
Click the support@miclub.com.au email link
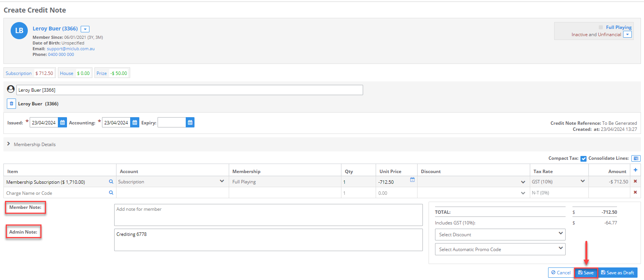coord(71,49)
